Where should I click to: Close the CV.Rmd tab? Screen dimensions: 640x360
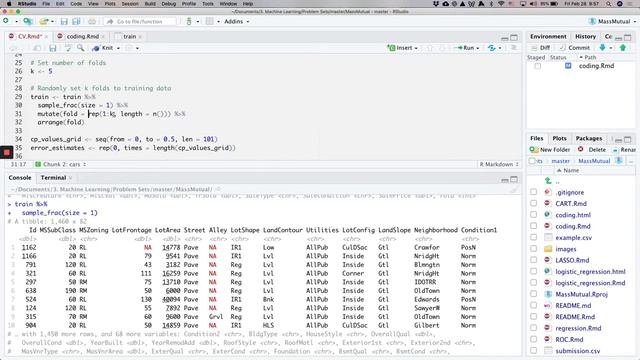(47, 37)
